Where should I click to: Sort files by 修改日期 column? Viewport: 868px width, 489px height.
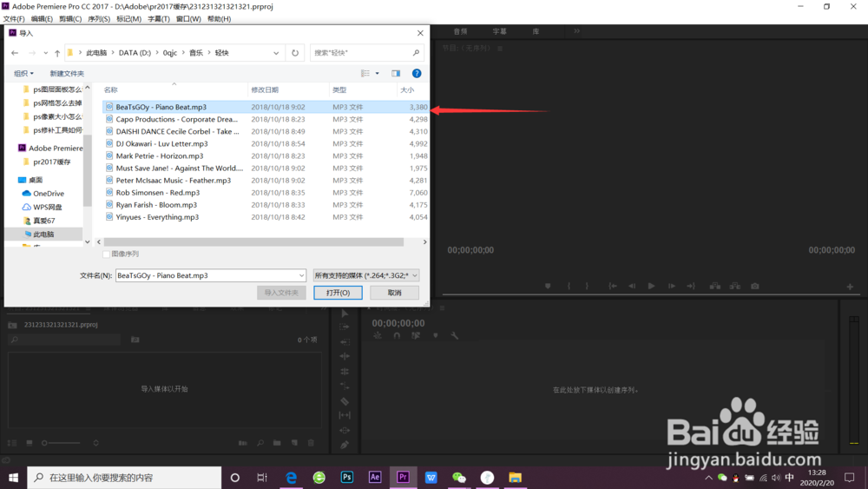pos(265,89)
